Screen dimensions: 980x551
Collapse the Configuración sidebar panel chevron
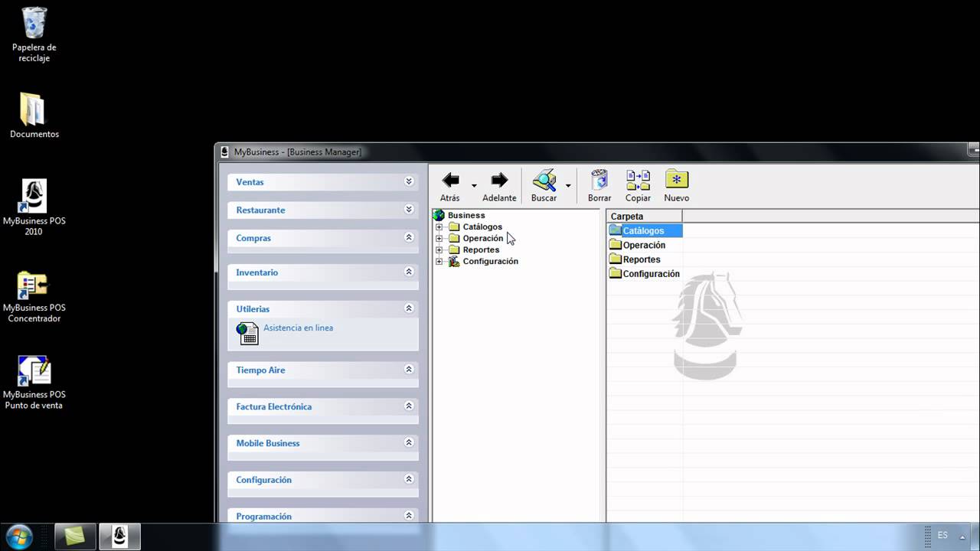click(409, 479)
